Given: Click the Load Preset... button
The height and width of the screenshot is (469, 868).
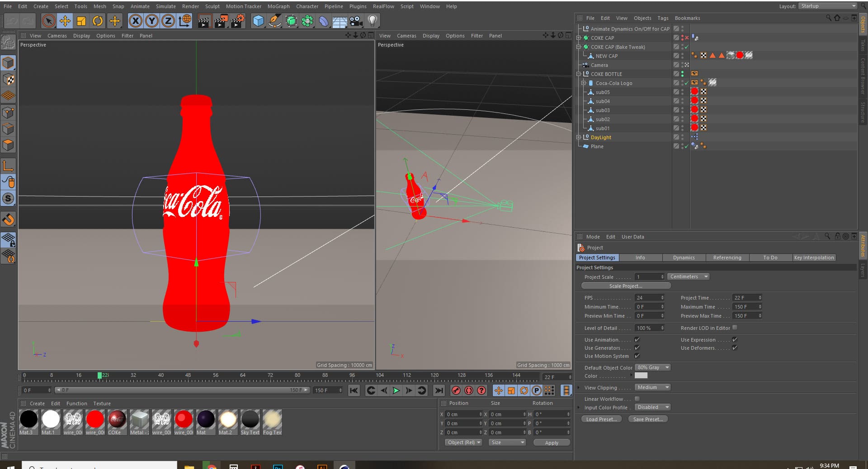Looking at the screenshot, I should point(601,419).
